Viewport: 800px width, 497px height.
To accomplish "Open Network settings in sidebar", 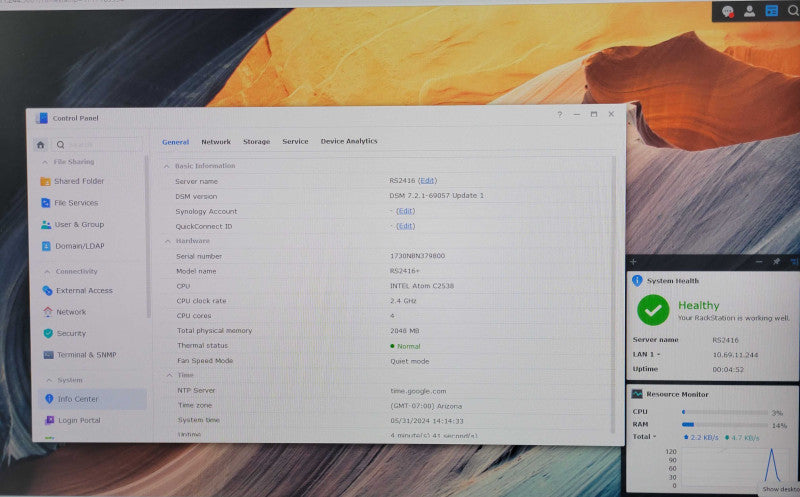I will pos(65,312).
